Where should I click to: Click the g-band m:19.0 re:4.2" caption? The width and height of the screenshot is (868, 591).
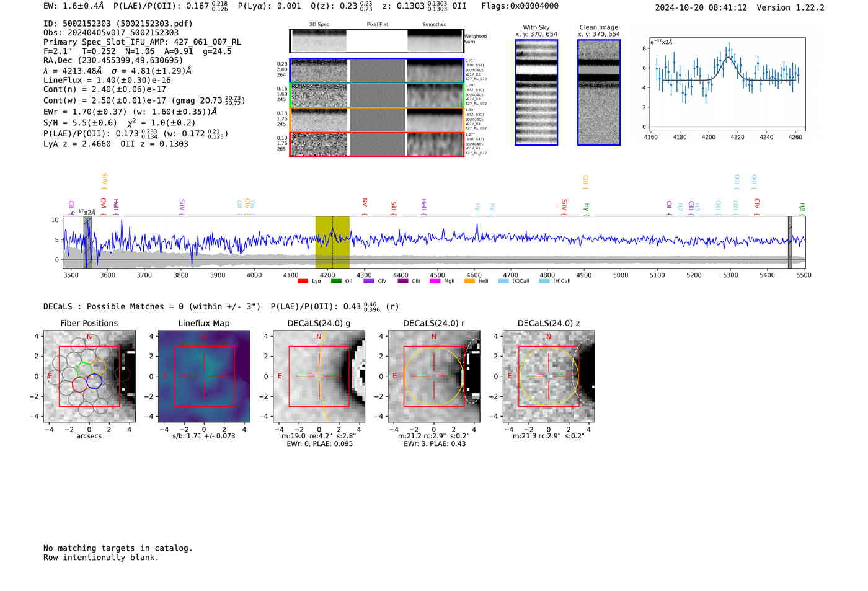(x=319, y=435)
